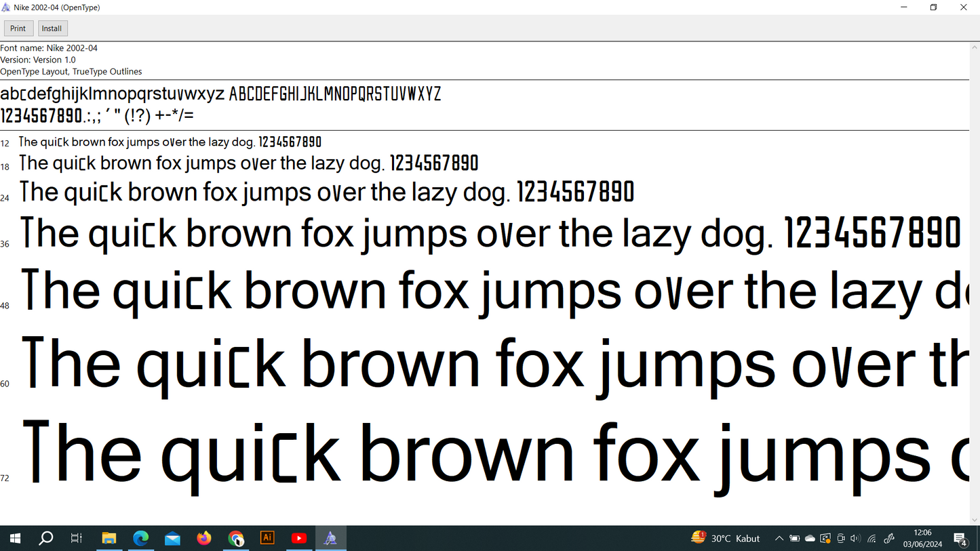
Task: Open the clock and date flyout
Action: tap(922, 538)
